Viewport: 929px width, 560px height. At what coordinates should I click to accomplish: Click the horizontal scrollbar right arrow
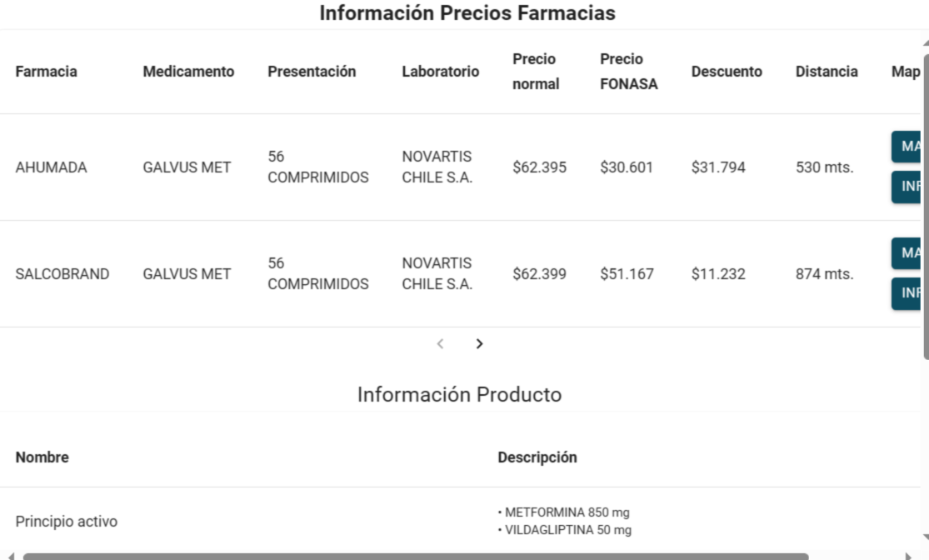click(908, 557)
